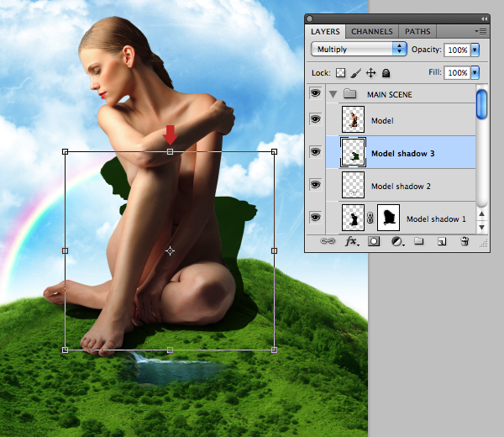The width and height of the screenshot is (504, 437).
Task: Click the 'Model' layer name
Action: click(382, 120)
